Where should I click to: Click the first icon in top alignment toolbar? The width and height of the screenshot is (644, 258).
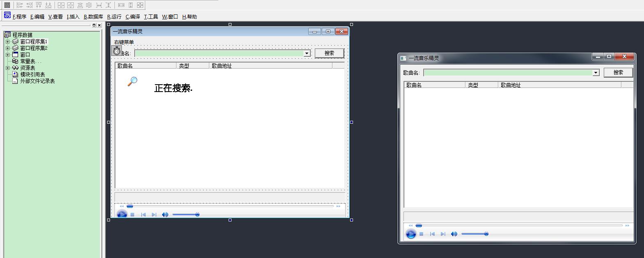[x=7, y=5]
